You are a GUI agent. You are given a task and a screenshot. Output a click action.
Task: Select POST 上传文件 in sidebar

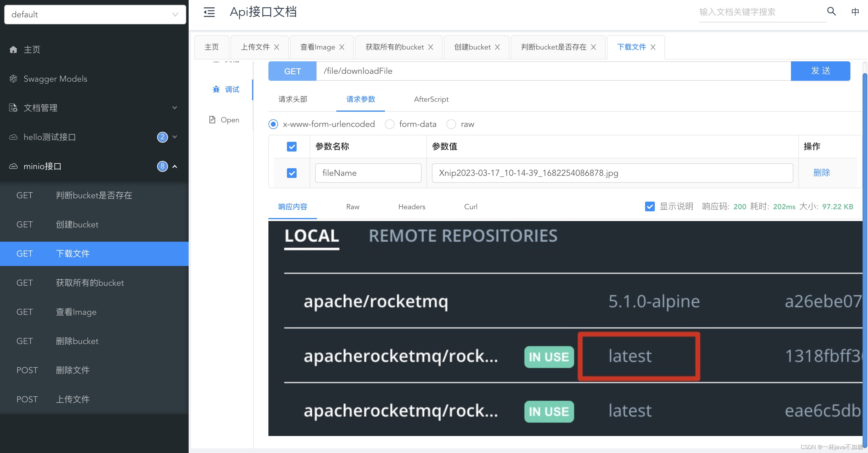coord(94,399)
